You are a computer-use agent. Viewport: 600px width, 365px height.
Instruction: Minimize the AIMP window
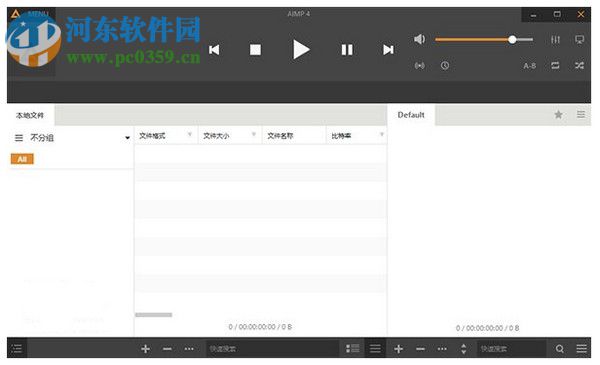tap(533, 15)
